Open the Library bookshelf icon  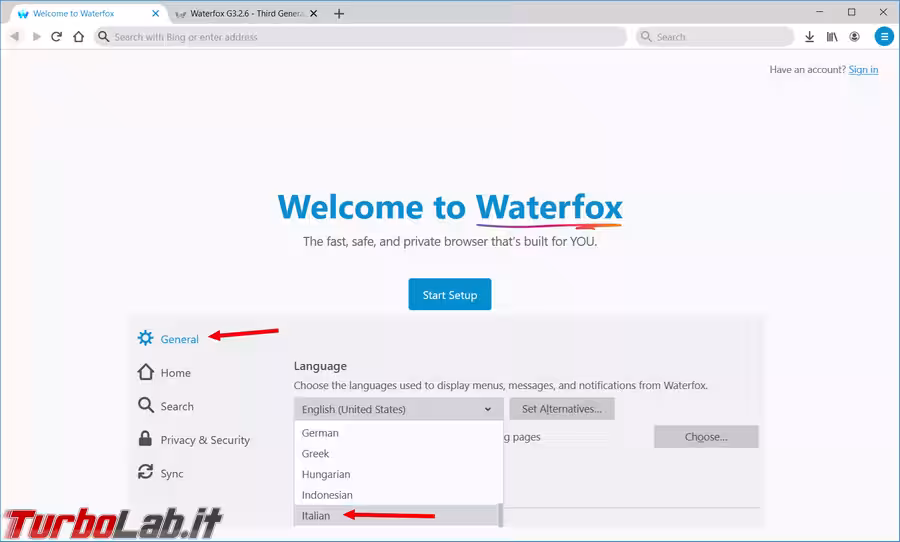point(832,37)
